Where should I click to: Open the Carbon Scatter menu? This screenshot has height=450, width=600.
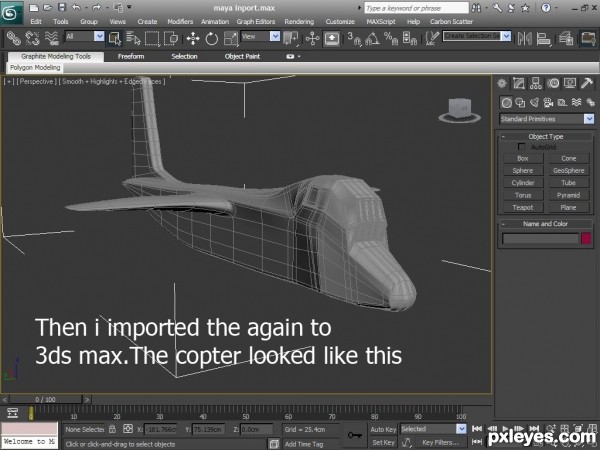tap(451, 22)
